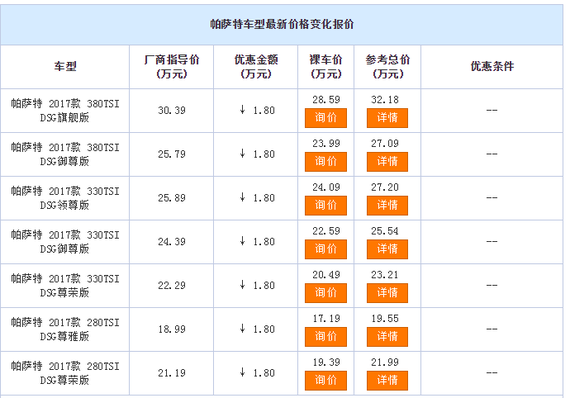Screen dimensions: 570x398
Task: Click guide price value 21.19
Action: pos(172,373)
